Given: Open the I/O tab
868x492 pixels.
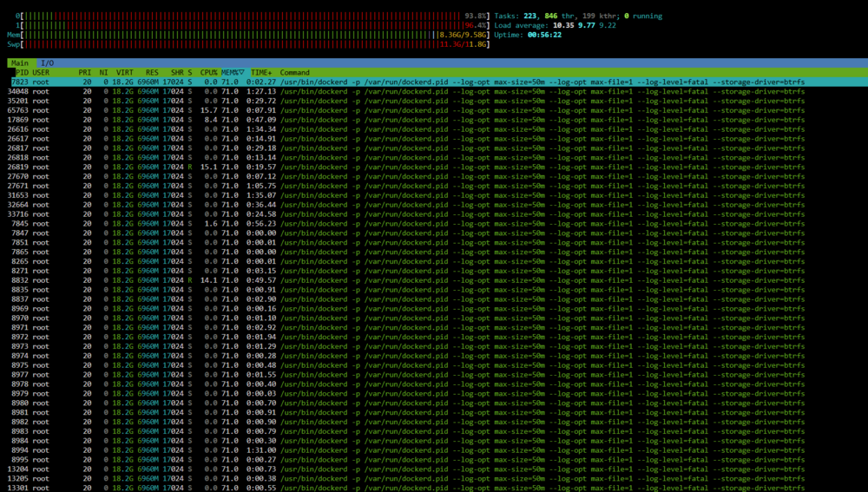Looking at the screenshot, I should [x=48, y=63].
